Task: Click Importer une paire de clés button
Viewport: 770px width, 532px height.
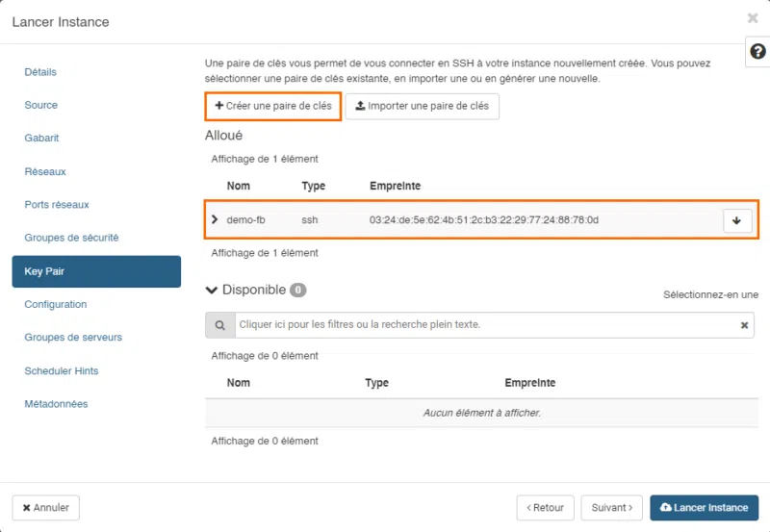Action: (423, 106)
